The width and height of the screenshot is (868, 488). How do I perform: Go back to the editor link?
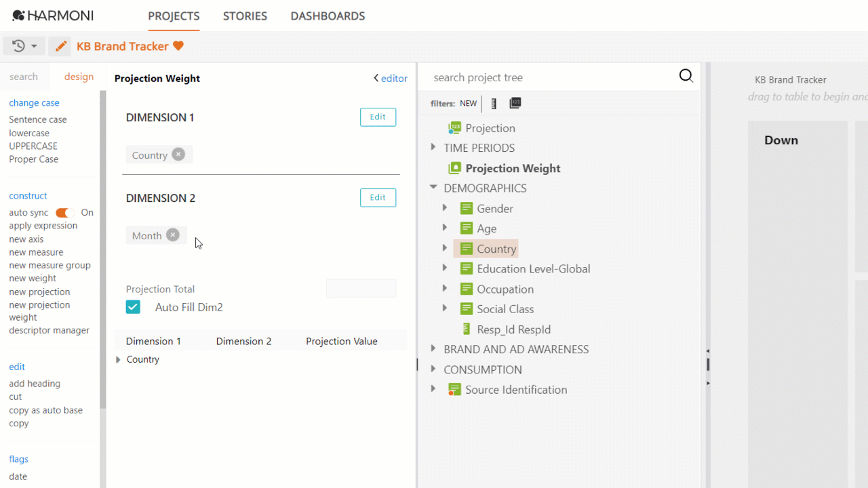(391, 79)
